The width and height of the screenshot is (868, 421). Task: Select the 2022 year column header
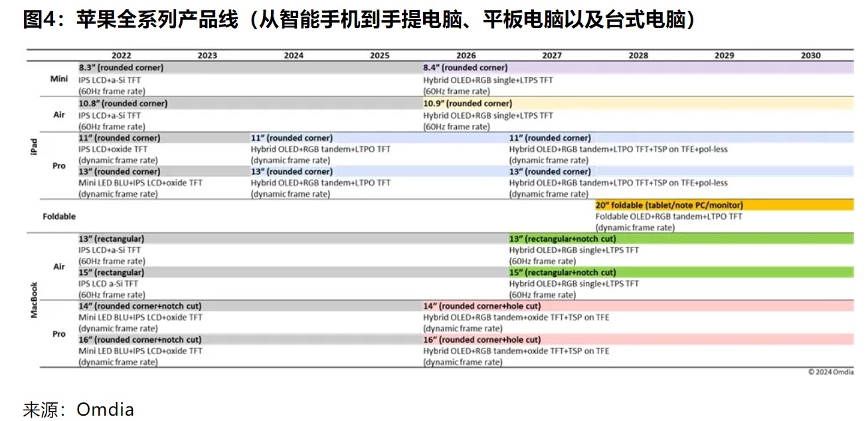click(x=122, y=56)
